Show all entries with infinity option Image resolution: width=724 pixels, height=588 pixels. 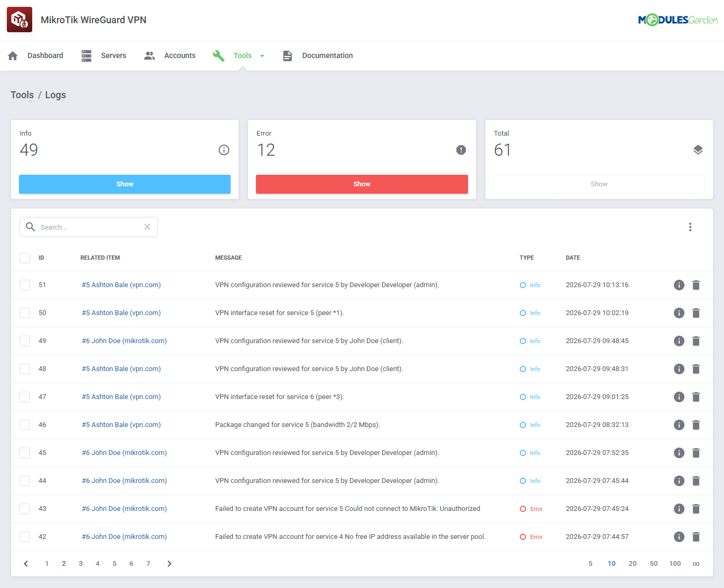click(696, 564)
